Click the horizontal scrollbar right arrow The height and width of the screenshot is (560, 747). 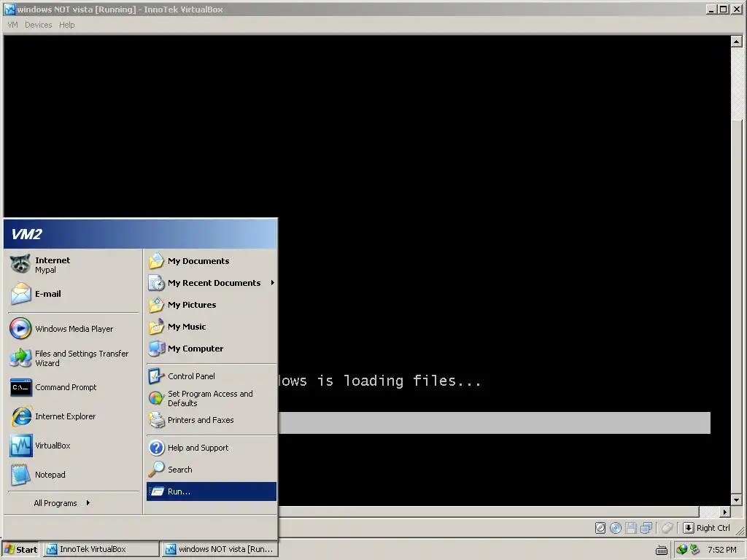coord(725,512)
